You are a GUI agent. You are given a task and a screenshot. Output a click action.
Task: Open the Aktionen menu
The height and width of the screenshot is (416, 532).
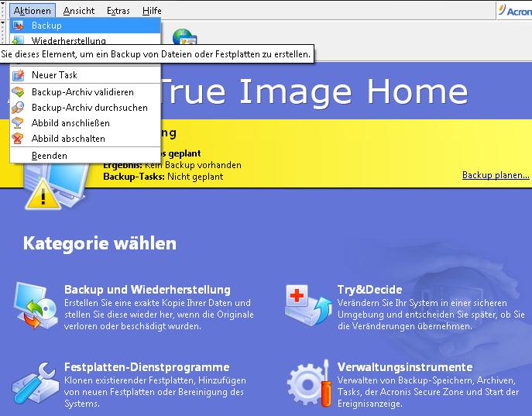[x=33, y=11]
